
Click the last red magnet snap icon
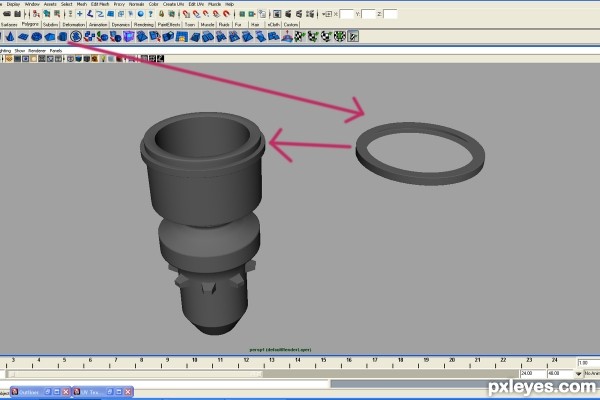pos(226,14)
